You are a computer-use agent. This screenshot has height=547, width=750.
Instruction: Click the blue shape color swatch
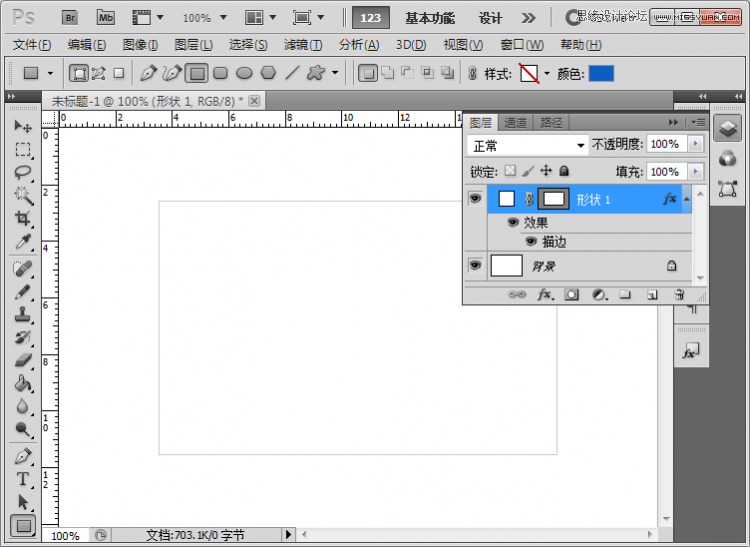(601, 73)
